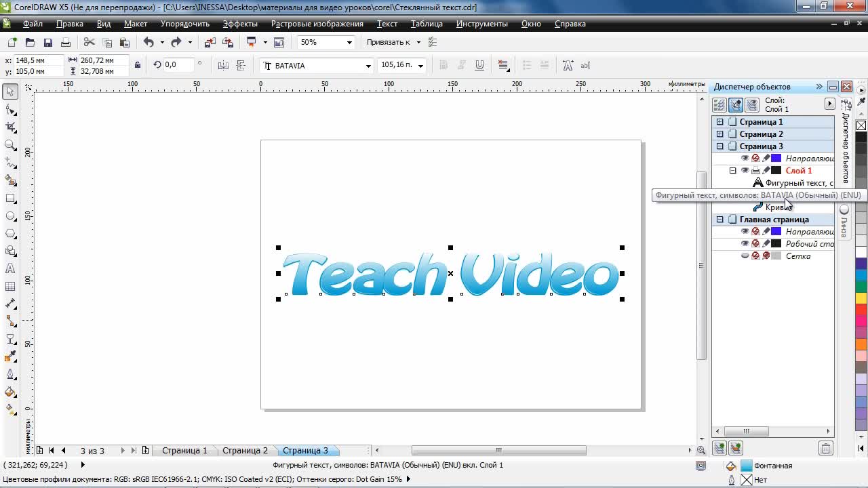Select the Pick tool in toolbox
Image resolution: width=868 pixels, height=488 pixels.
click(x=10, y=91)
